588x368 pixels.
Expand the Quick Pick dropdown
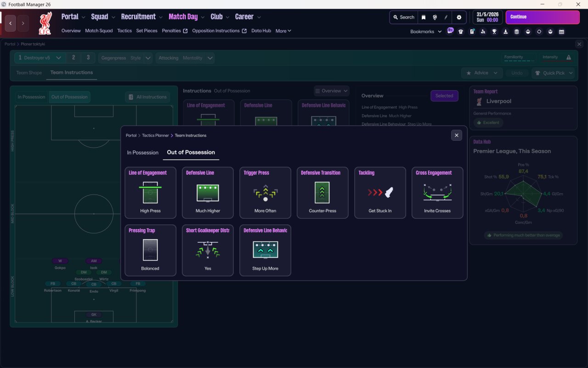click(x=553, y=73)
